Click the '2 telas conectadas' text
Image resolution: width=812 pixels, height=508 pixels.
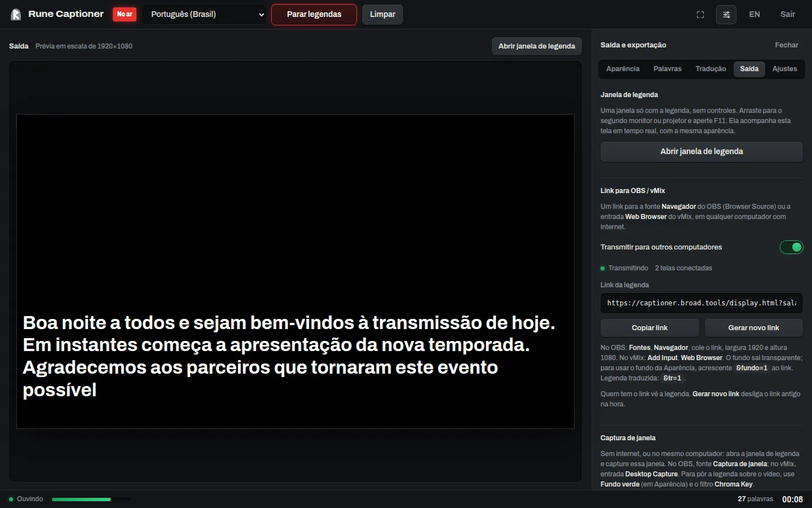click(x=683, y=268)
